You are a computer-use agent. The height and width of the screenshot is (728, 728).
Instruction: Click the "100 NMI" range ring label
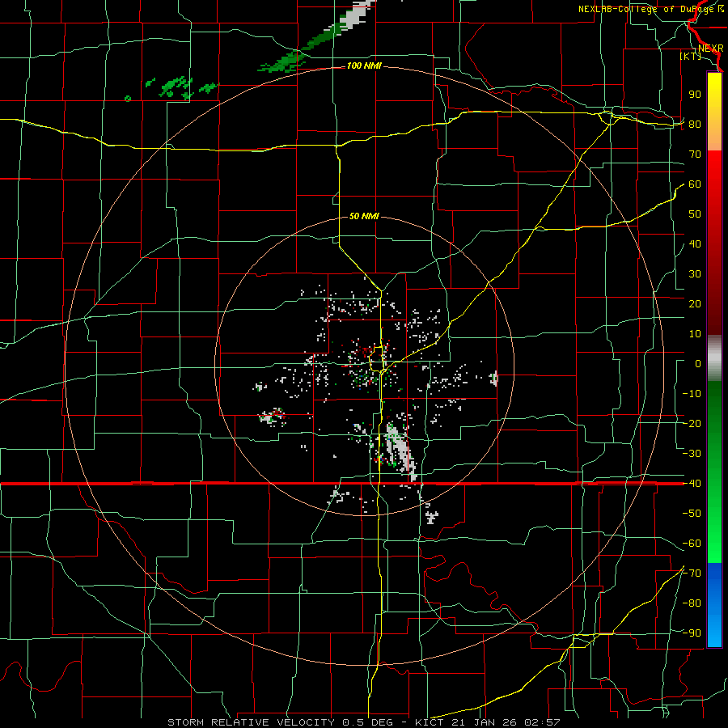point(364,66)
